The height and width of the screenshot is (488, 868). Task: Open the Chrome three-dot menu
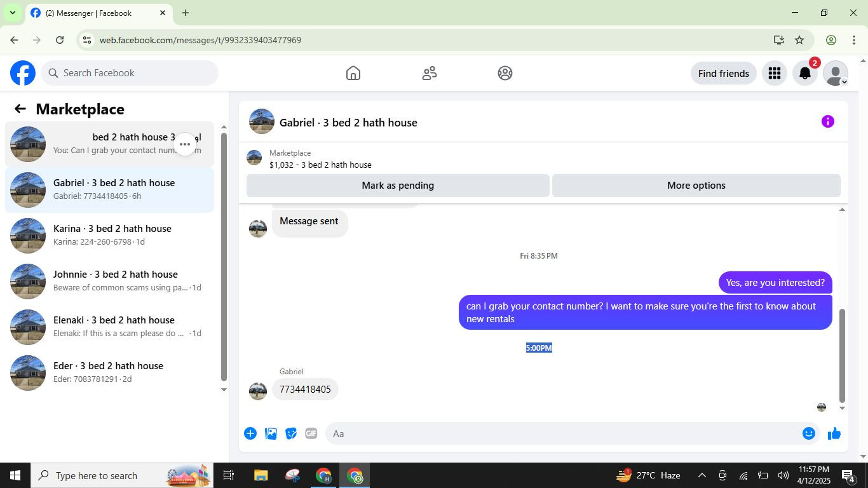(853, 40)
